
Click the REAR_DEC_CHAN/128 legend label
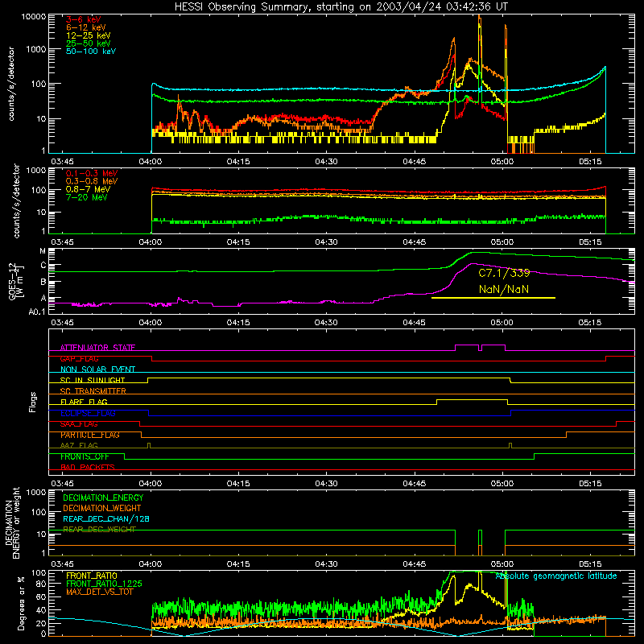point(106,518)
